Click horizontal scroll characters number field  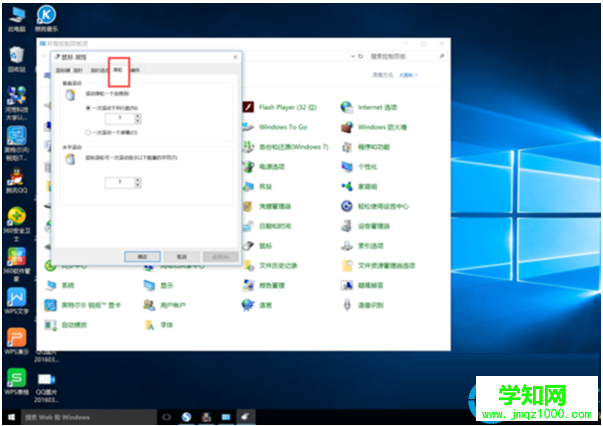pyautogui.click(x=120, y=183)
